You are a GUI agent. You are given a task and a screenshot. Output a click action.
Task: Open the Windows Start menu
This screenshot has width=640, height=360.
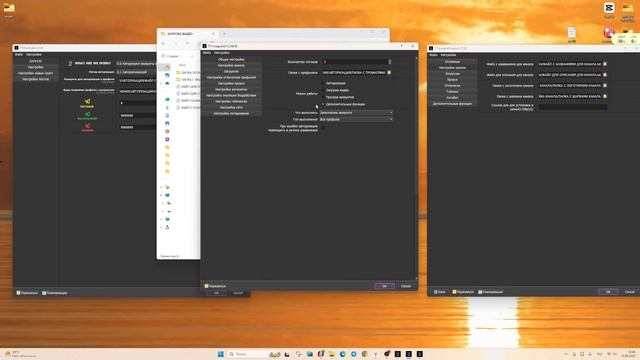(221, 354)
